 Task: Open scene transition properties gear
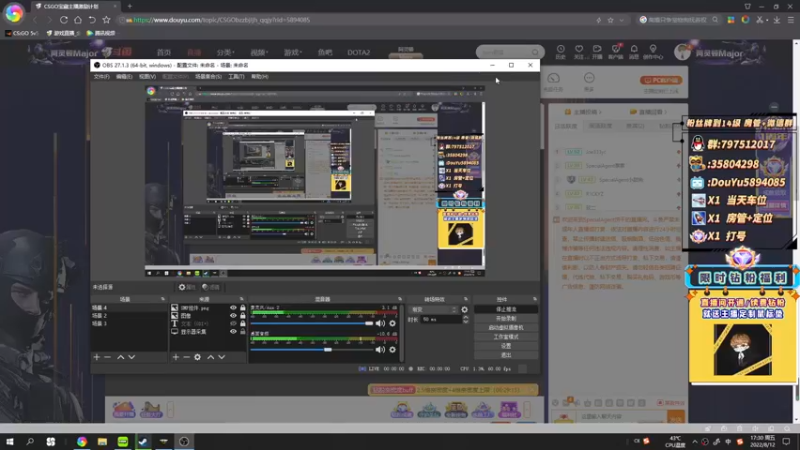pyautogui.click(x=464, y=310)
